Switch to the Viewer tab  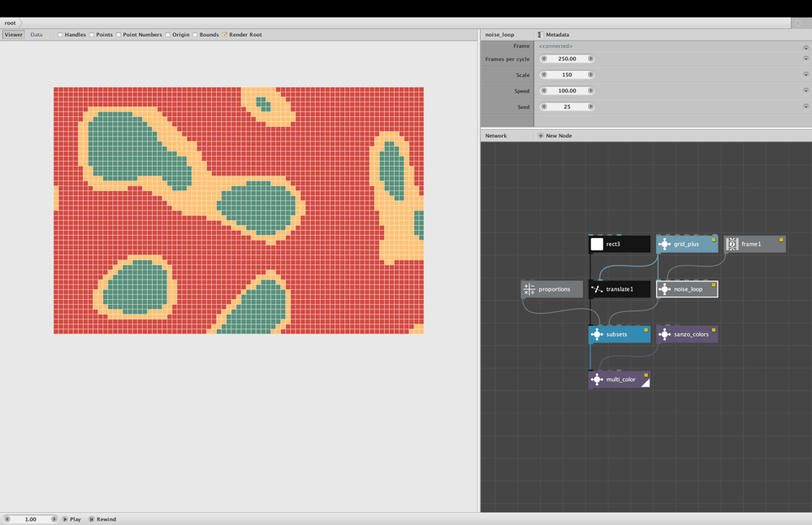pos(14,35)
